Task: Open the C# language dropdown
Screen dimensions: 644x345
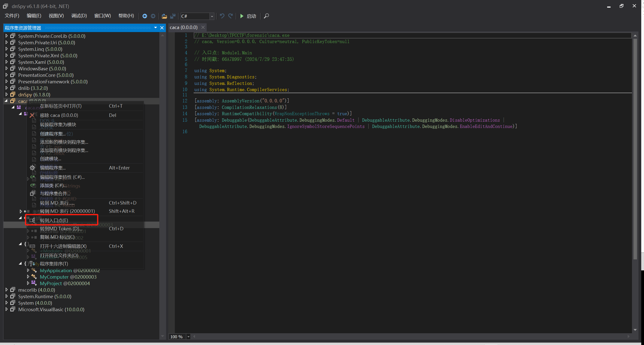Action: tap(212, 16)
